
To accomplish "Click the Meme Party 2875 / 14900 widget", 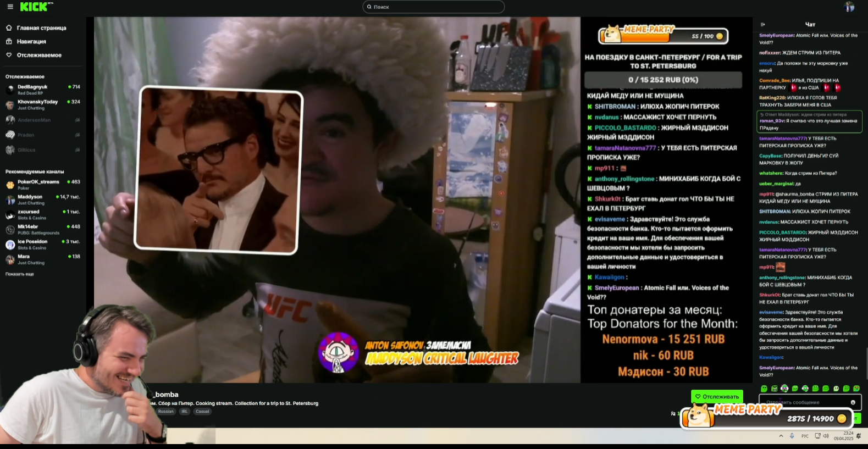I will click(767, 418).
